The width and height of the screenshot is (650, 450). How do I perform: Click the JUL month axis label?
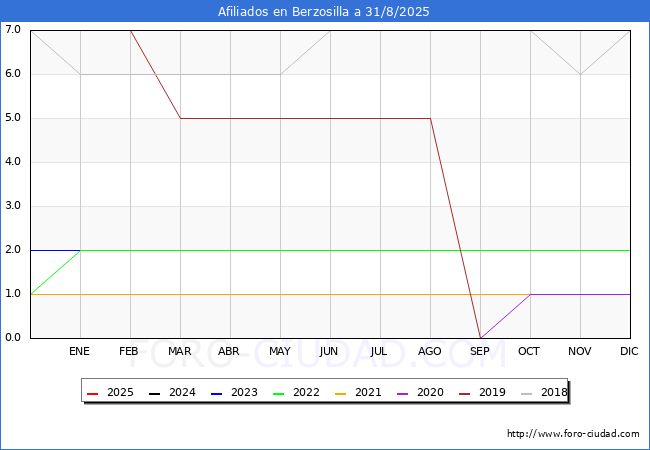coord(379,351)
